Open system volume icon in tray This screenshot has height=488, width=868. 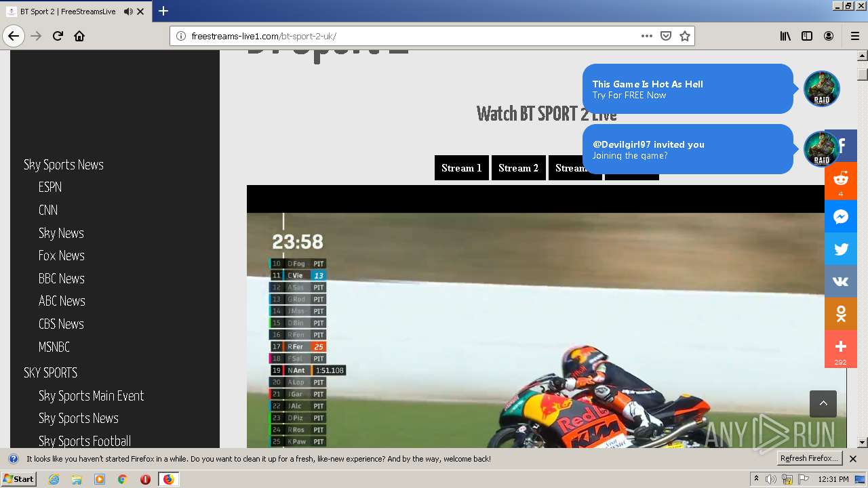pos(771,479)
